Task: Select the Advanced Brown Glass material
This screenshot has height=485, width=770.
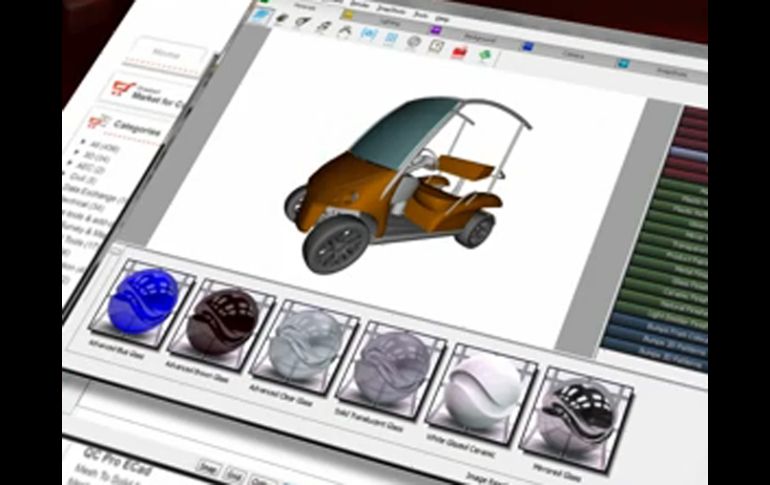Action: click(x=220, y=318)
